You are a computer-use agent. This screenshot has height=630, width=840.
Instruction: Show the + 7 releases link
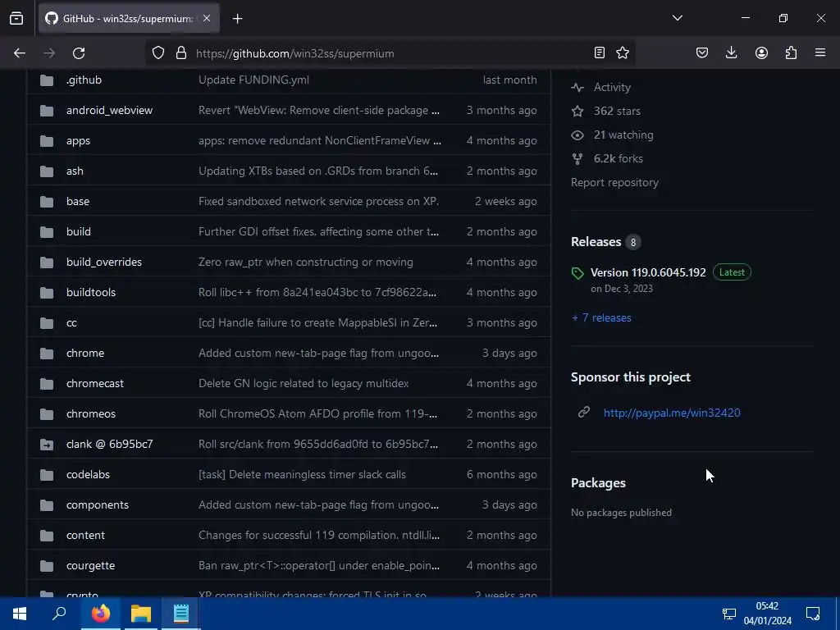pyautogui.click(x=601, y=317)
